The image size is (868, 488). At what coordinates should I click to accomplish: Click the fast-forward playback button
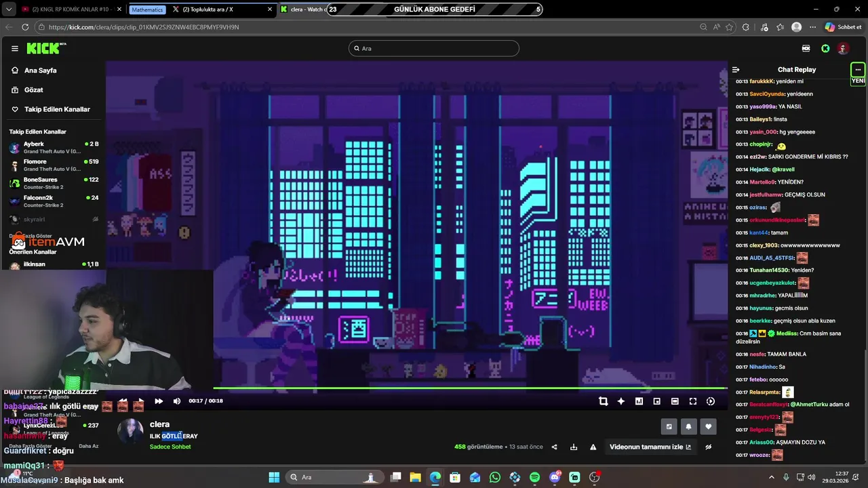(x=159, y=401)
